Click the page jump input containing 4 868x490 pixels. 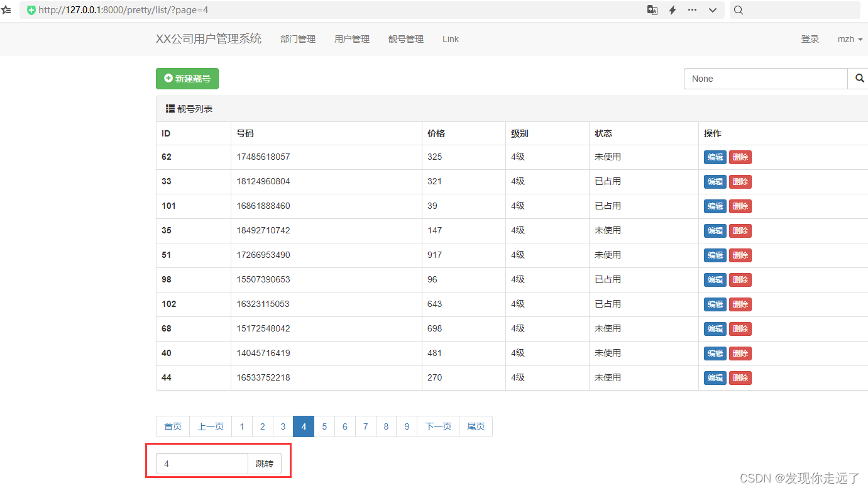pos(202,464)
